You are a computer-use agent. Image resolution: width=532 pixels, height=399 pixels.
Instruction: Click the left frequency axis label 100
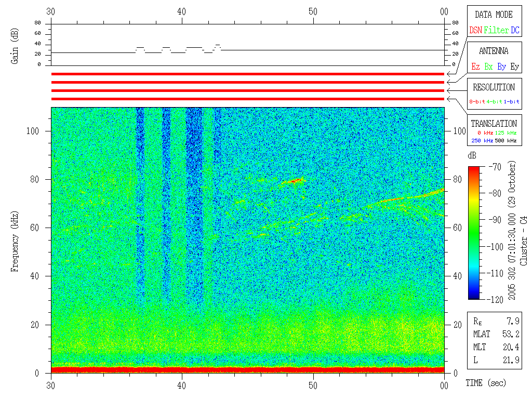point(33,130)
